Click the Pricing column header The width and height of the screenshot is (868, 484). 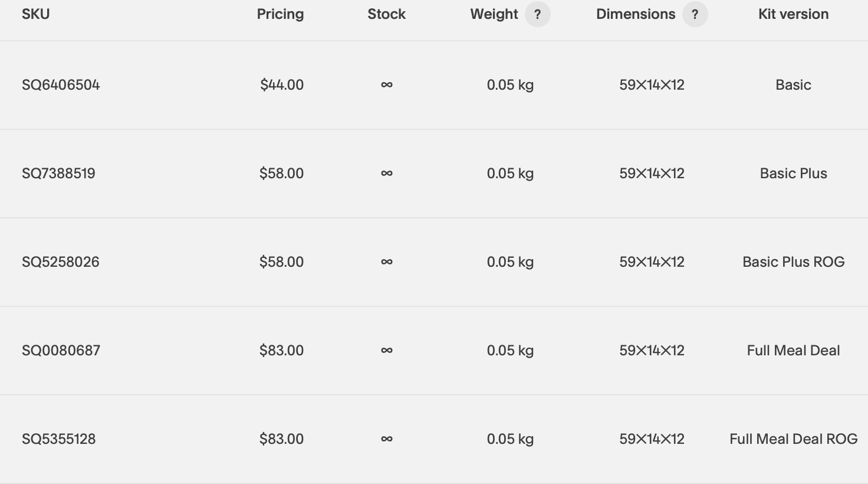click(x=280, y=14)
